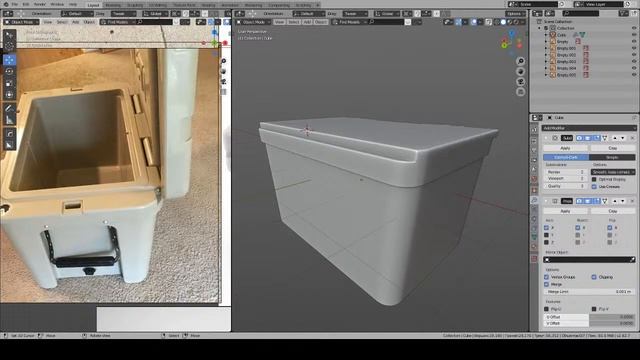Click pan hand icon in right viewport

click(x=520, y=71)
